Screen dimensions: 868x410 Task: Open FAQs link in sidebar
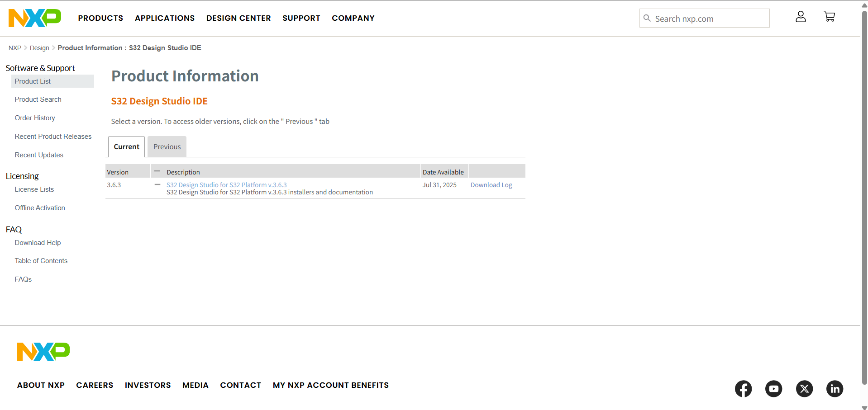click(x=23, y=279)
